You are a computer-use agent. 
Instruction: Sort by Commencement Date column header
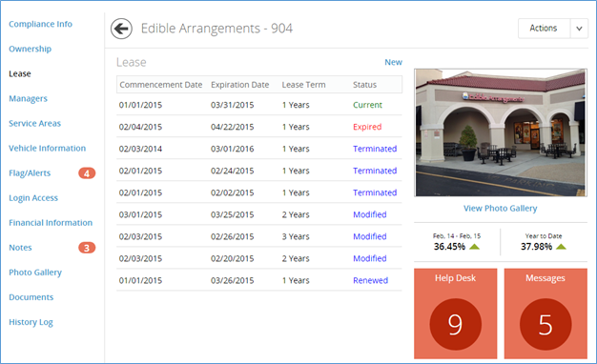160,85
